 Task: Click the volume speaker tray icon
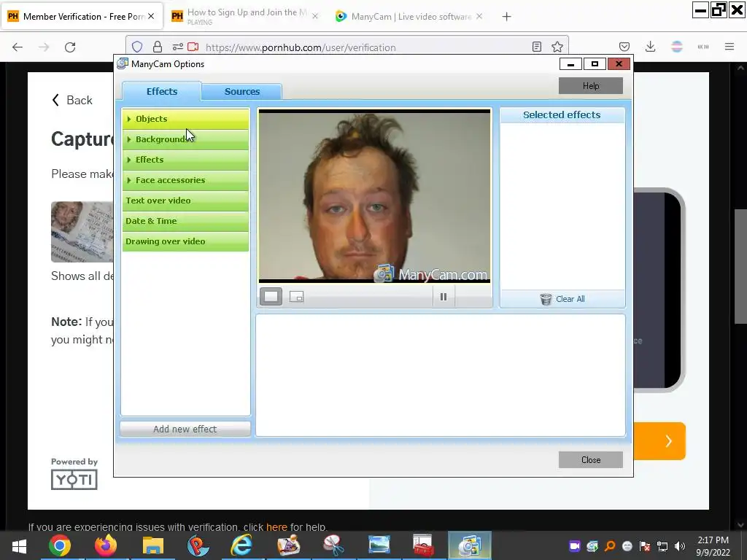(x=680, y=546)
